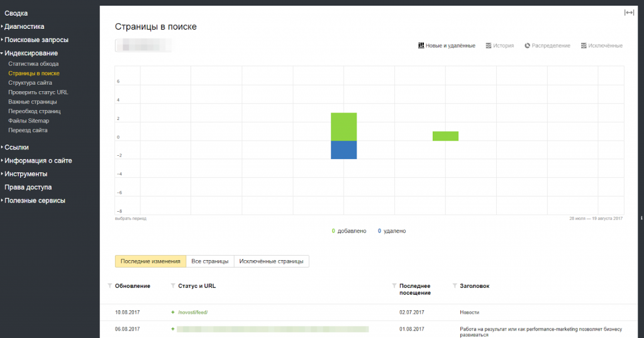
Task: Select the Исключённые chart view label
Action: pos(606,45)
